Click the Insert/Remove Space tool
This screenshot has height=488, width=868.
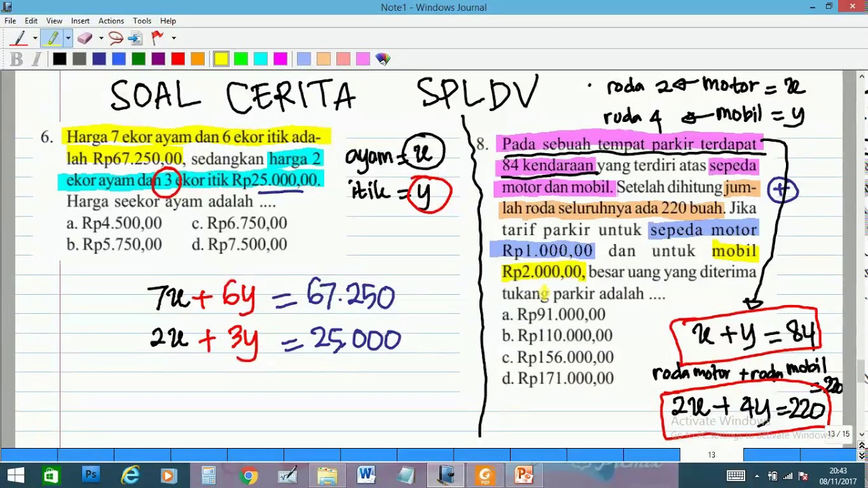[x=136, y=38]
